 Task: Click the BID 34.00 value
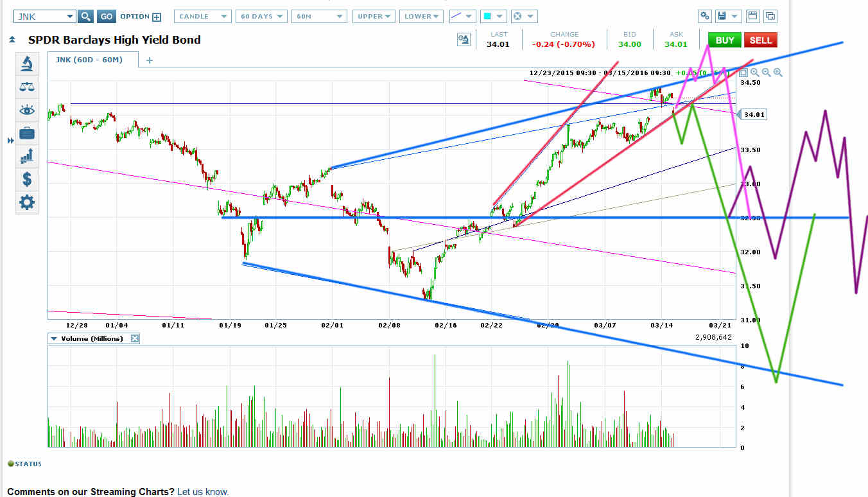coord(629,44)
